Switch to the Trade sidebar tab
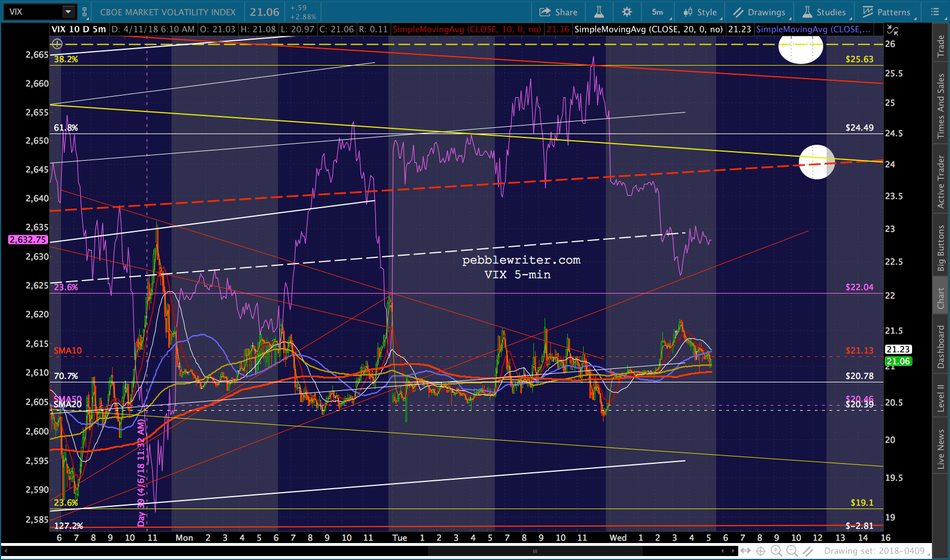This screenshot has height=560, width=950. [940, 45]
